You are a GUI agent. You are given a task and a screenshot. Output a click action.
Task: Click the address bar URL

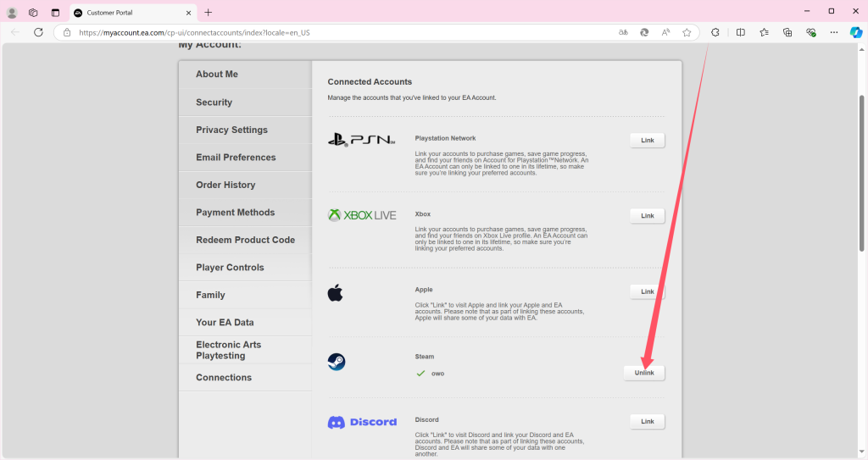point(194,33)
